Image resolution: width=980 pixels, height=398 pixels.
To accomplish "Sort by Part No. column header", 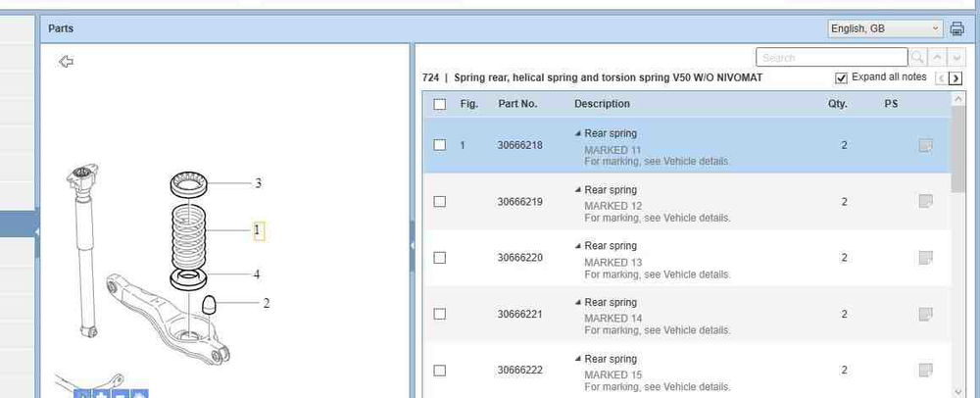I will [x=517, y=104].
